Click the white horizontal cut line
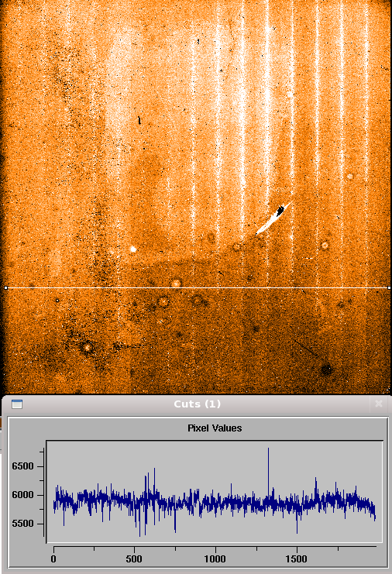 [x=198, y=288]
